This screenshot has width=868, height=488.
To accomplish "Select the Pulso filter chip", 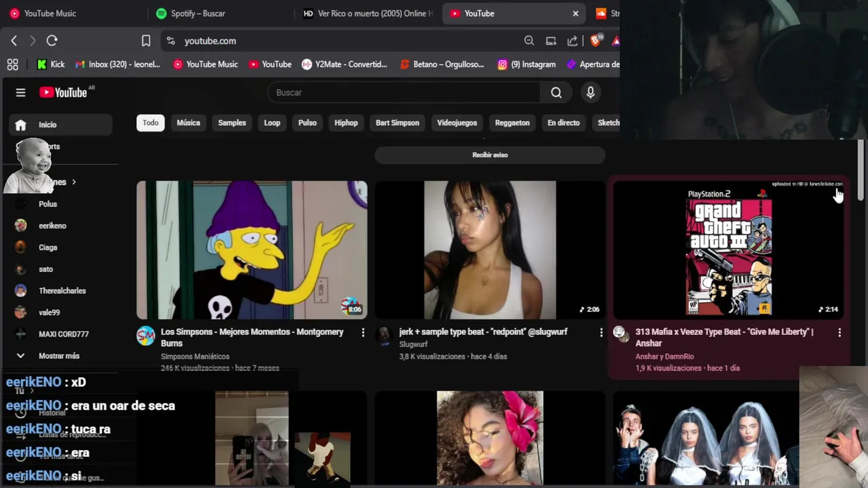I will tap(307, 123).
